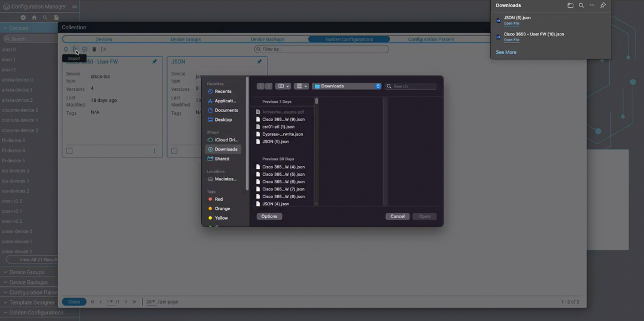
Task: Pin the Downloads popup panel
Action: coord(603,5)
